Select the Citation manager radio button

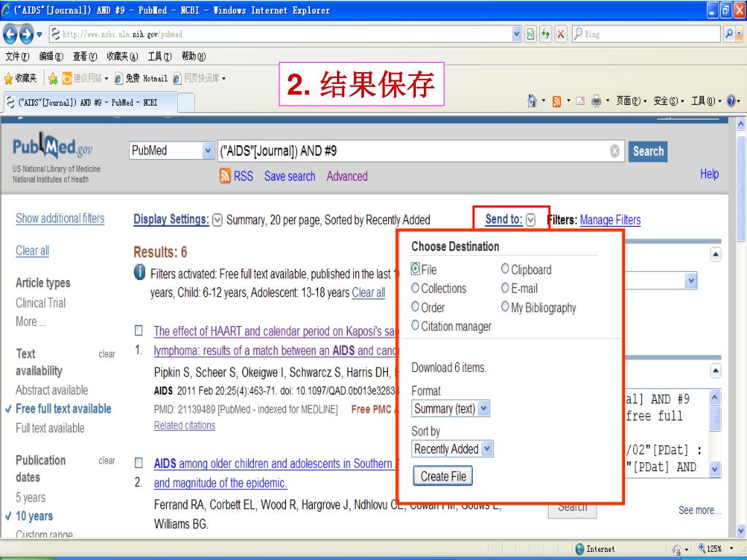coord(415,324)
